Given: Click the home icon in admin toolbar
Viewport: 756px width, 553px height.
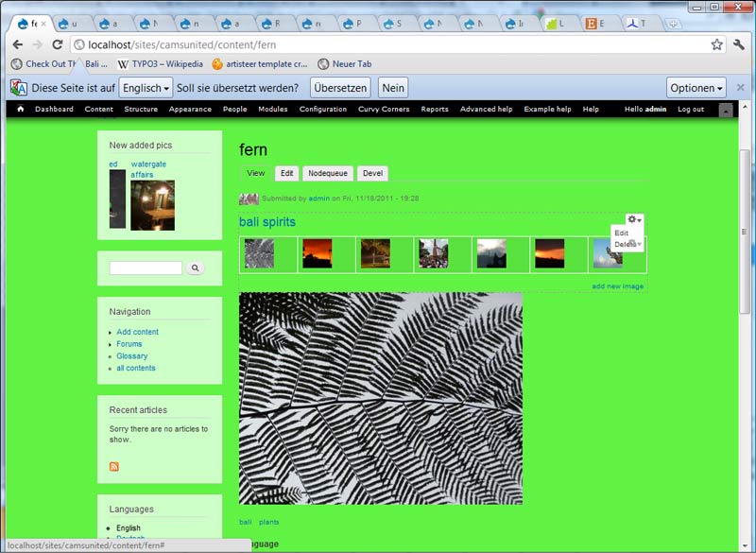Looking at the screenshot, I should pyautogui.click(x=21, y=110).
